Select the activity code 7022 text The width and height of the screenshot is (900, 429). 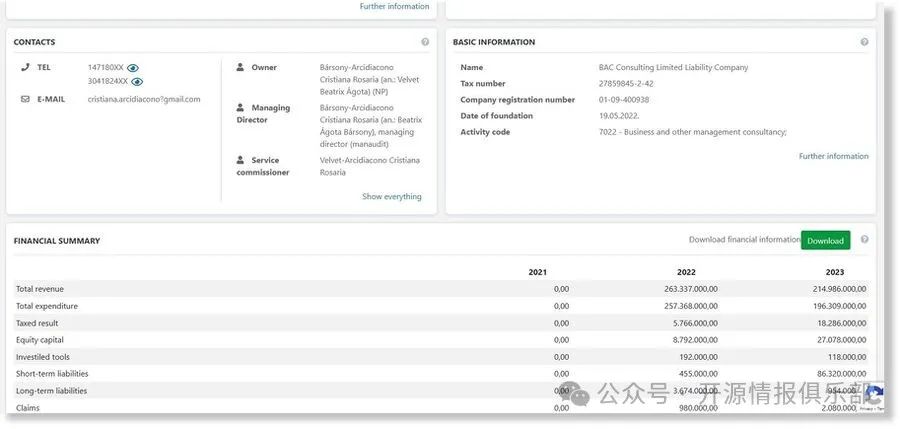pos(692,132)
